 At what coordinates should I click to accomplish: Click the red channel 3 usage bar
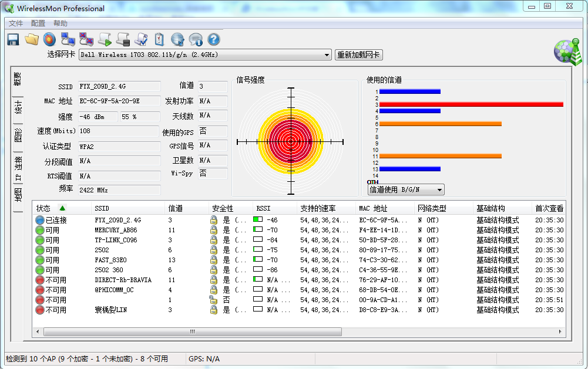click(x=471, y=104)
